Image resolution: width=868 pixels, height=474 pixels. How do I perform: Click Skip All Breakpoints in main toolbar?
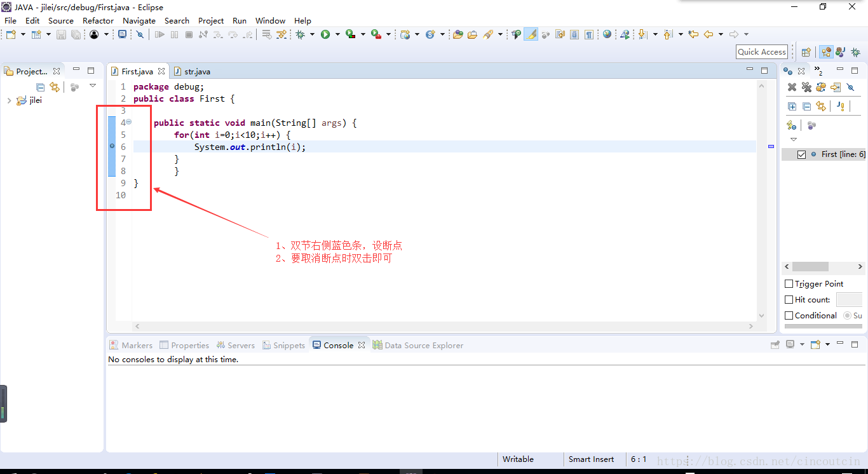pos(140,34)
